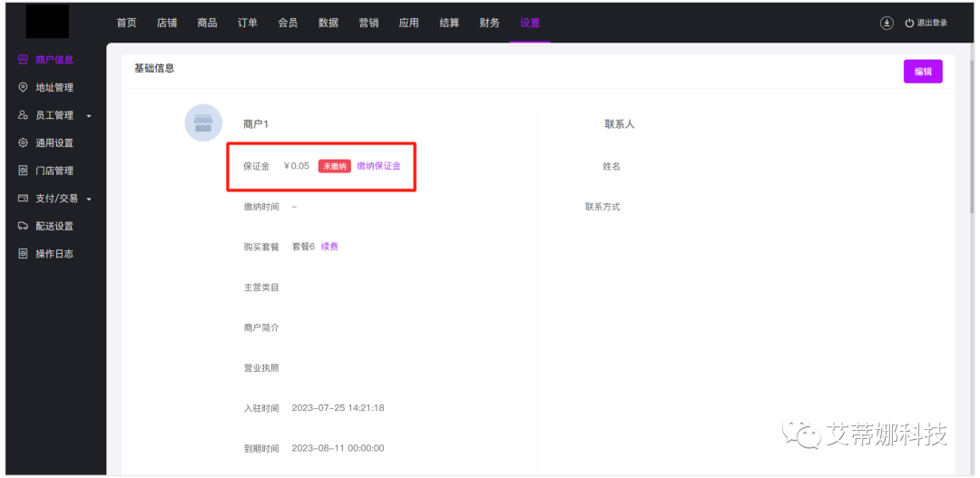Click the address management pin icon
The height and width of the screenshot is (478, 980).
tap(23, 87)
